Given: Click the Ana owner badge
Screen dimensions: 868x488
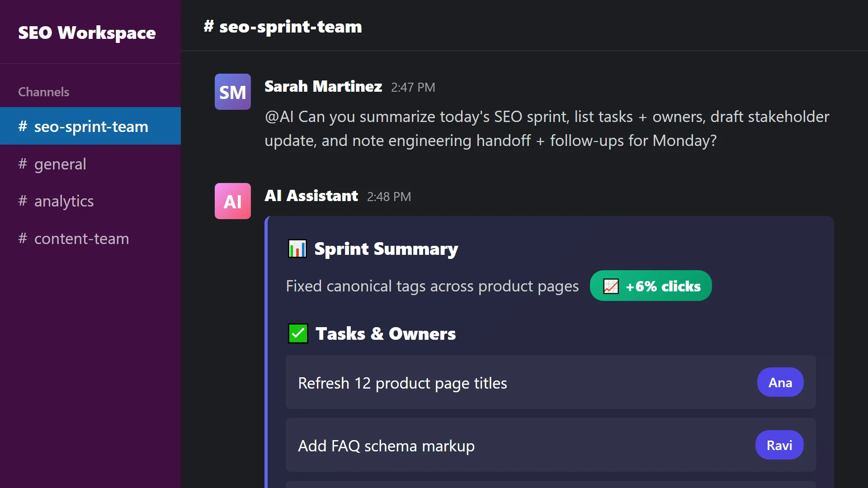Looking at the screenshot, I should pos(780,382).
